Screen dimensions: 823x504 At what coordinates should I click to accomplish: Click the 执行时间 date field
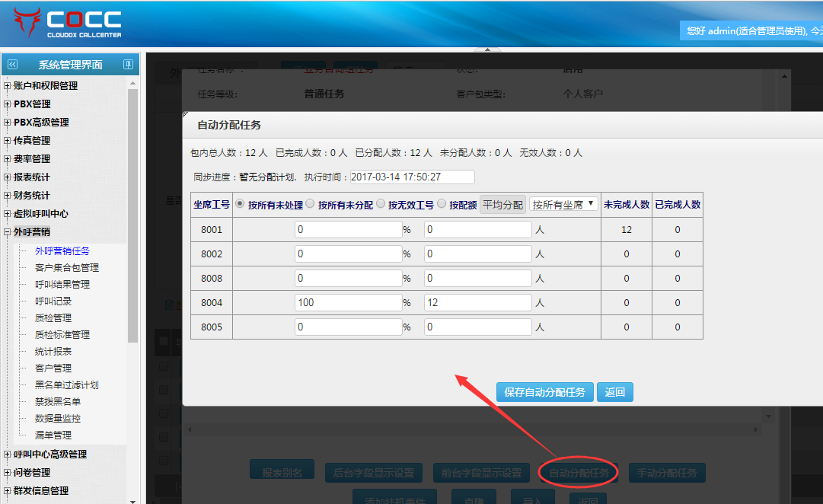click(x=412, y=177)
